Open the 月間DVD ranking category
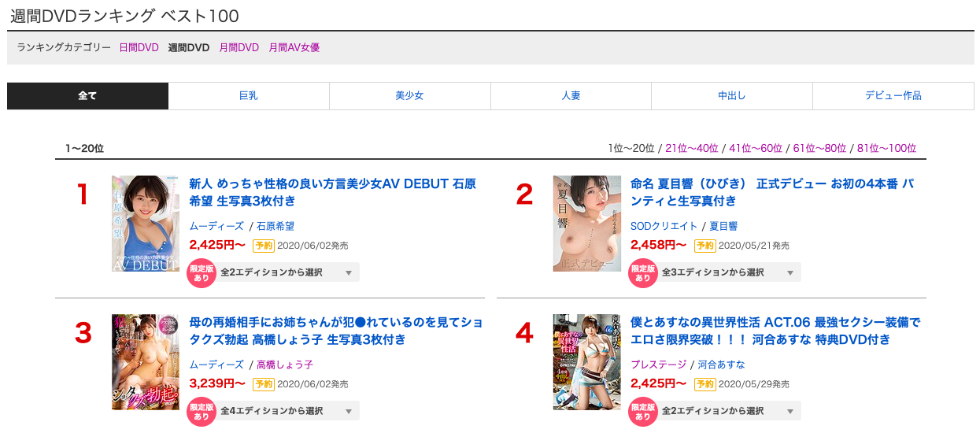Screen dimensions: 980x433 [x=239, y=47]
